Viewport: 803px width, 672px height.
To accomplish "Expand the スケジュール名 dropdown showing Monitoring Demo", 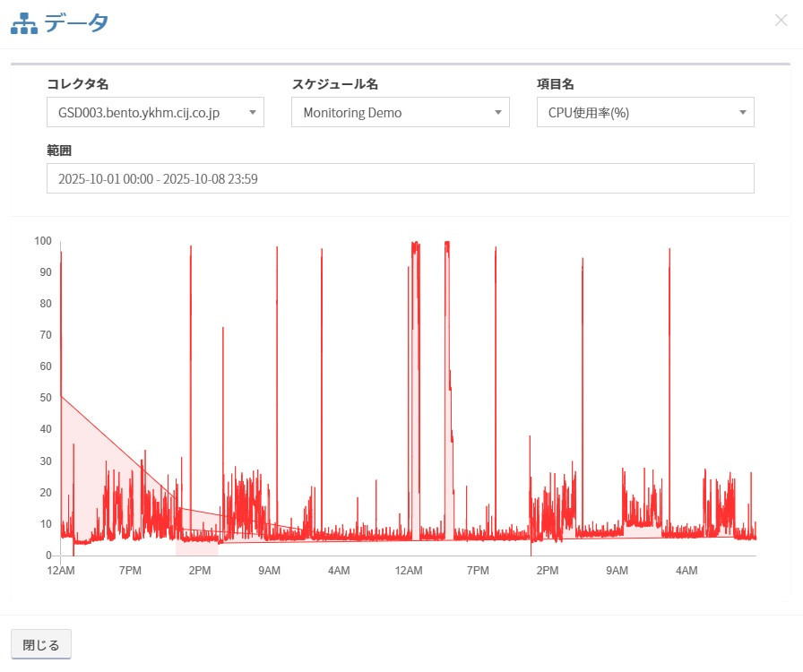I will 400,113.
